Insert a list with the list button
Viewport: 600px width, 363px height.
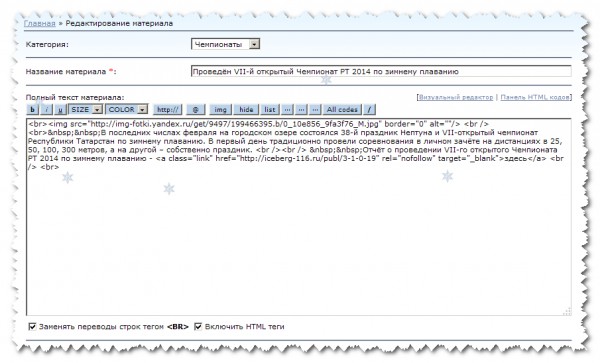(270, 109)
